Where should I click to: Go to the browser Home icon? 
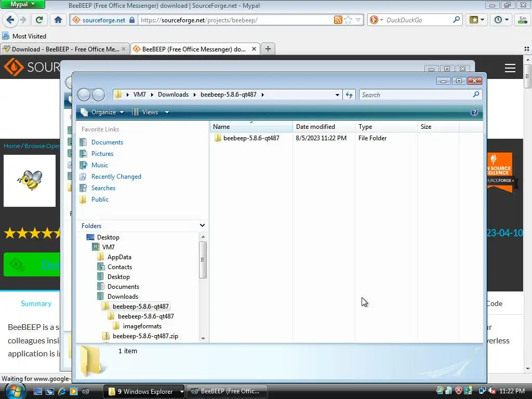tap(58, 20)
